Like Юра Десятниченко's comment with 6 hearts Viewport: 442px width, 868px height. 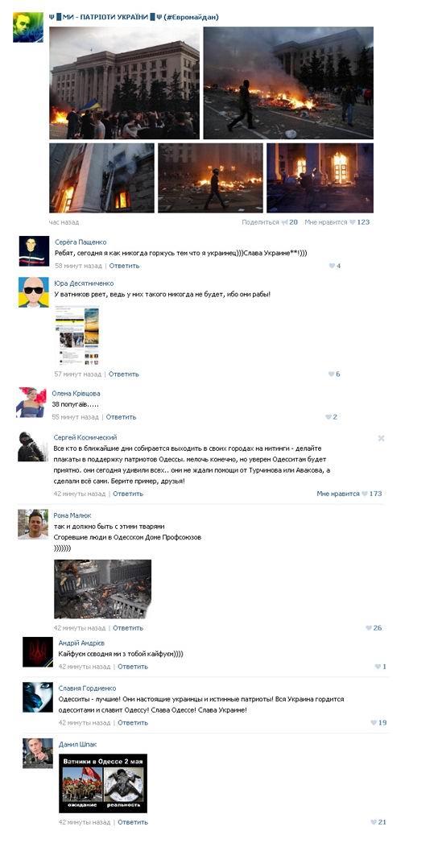coord(332,374)
